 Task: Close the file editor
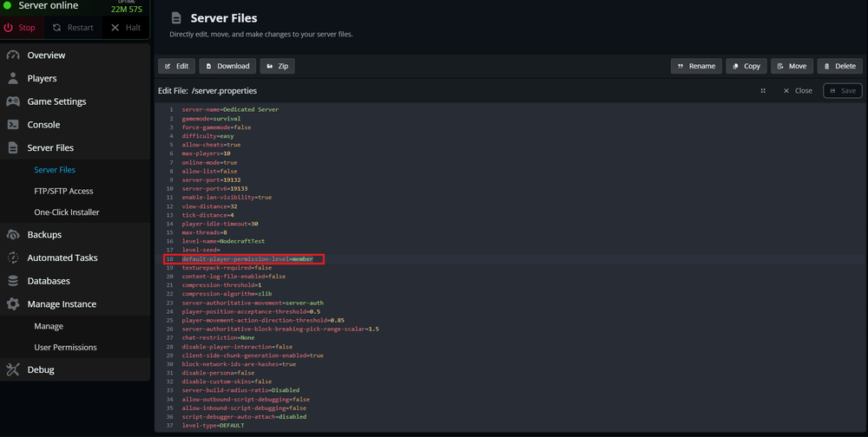797,90
